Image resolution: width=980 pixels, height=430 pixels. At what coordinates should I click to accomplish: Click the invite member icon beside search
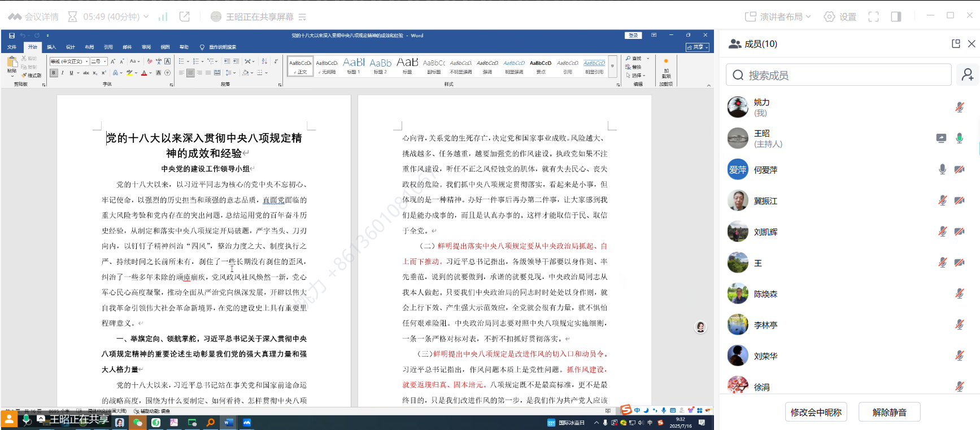(968, 75)
